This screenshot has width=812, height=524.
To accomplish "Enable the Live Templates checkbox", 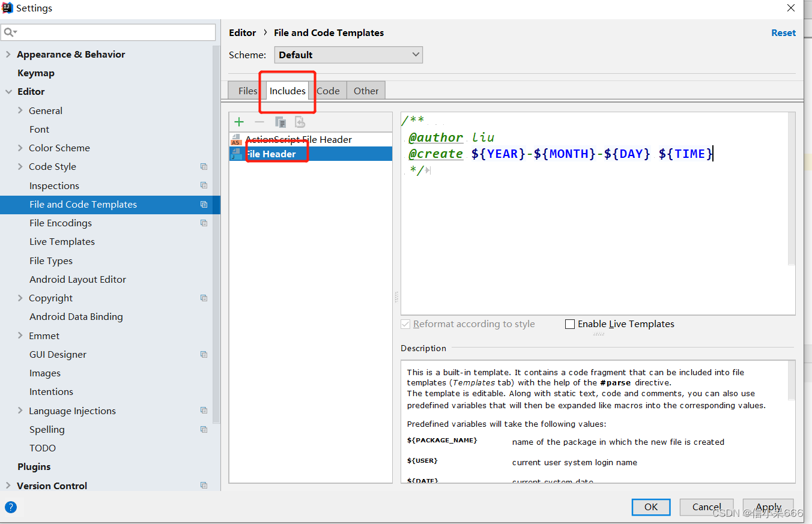I will [x=570, y=324].
